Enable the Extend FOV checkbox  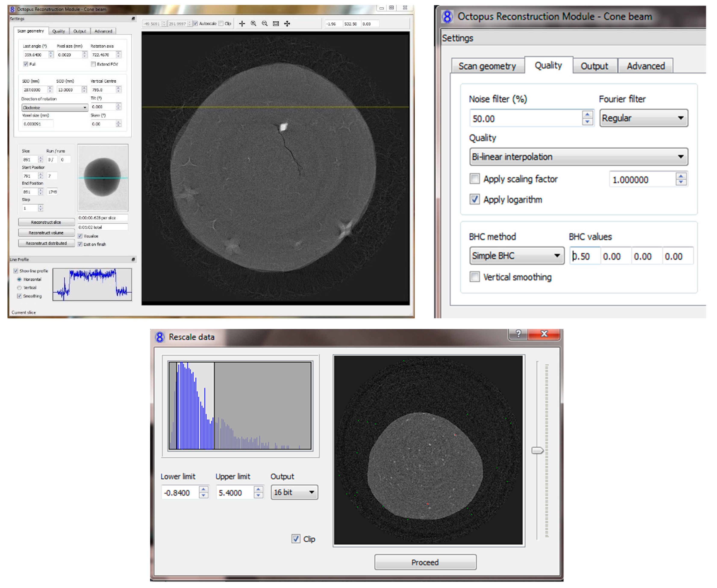[x=93, y=64]
